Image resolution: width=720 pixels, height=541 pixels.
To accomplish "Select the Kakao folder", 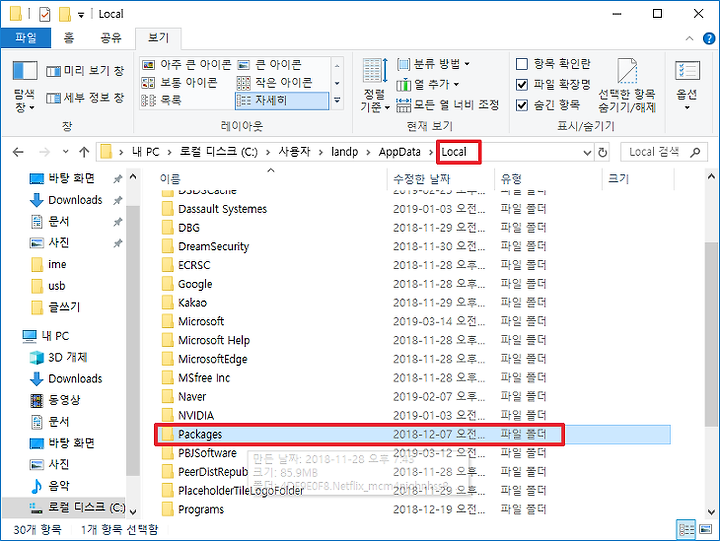I will point(192,303).
